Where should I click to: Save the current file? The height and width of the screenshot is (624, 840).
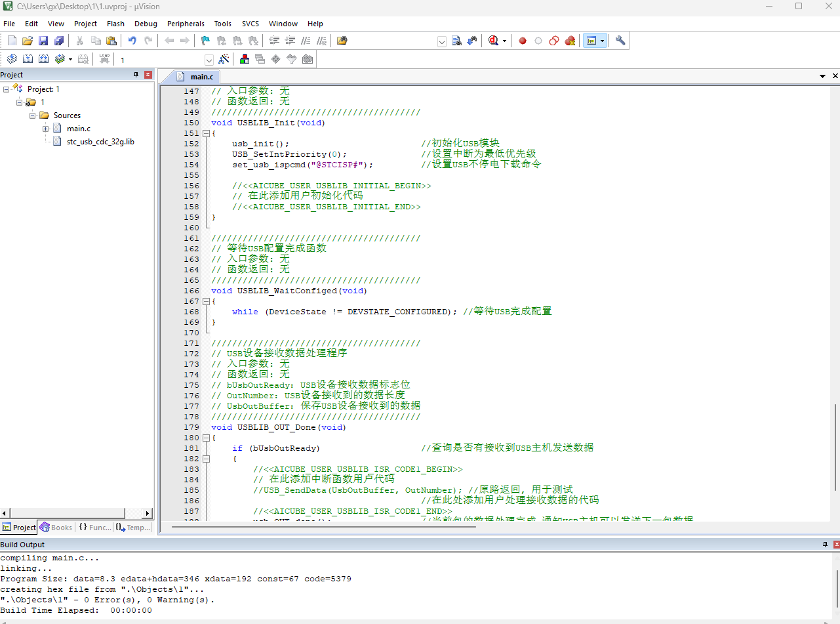click(x=43, y=41)
